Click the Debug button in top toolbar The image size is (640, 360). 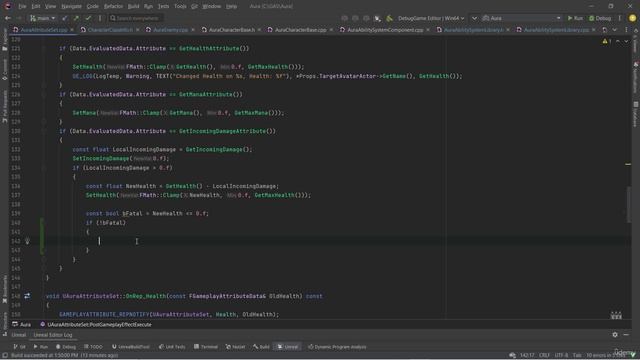[600, 18]
